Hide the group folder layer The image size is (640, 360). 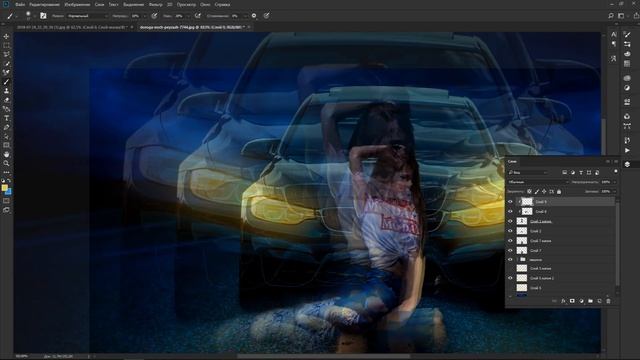point(510,260)
